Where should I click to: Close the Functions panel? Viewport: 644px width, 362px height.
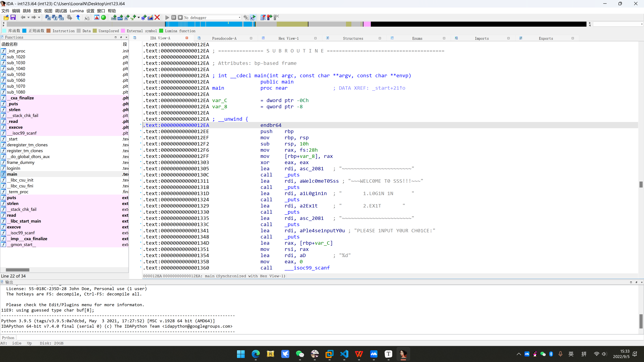126,37
